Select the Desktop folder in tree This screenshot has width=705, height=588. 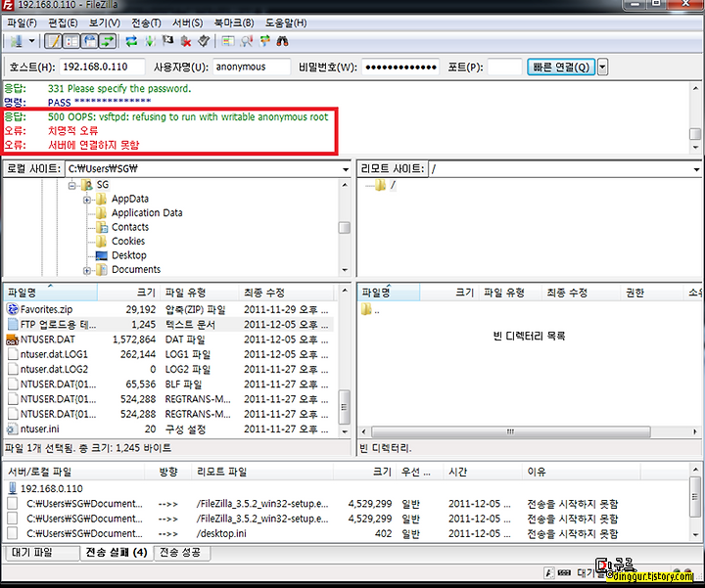coord(129,255)
